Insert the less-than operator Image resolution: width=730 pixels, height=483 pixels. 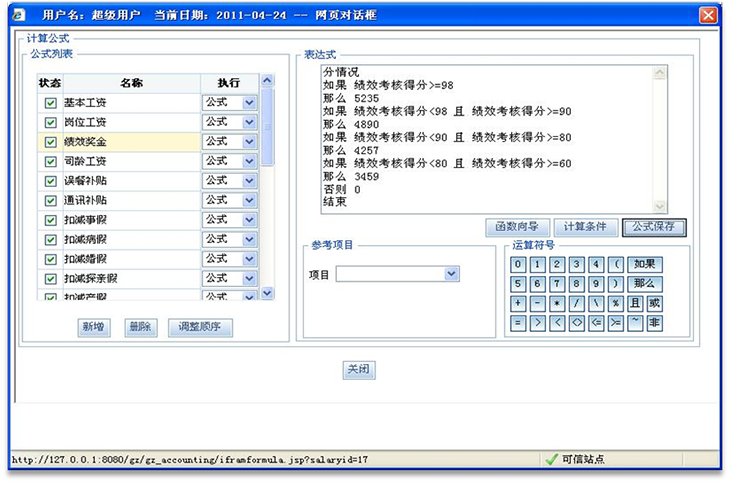point(557,323)
